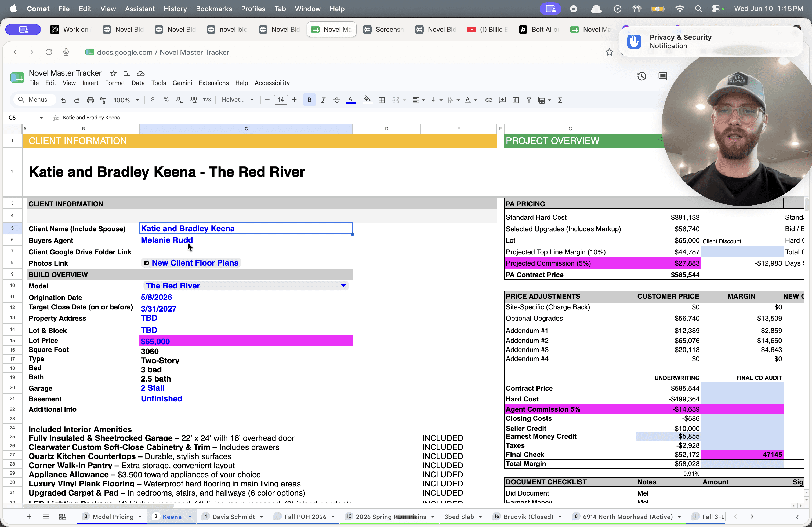
Task: Open version history clock icon
Action: [642, 76]
